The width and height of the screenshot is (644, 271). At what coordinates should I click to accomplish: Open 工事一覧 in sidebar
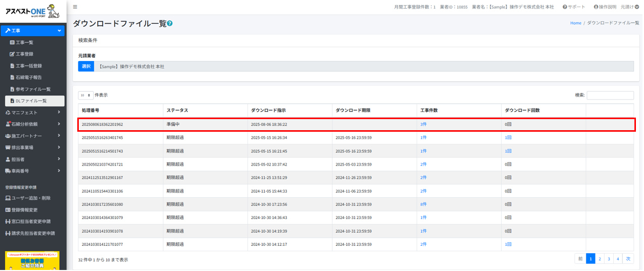click(x=24, y=42)
